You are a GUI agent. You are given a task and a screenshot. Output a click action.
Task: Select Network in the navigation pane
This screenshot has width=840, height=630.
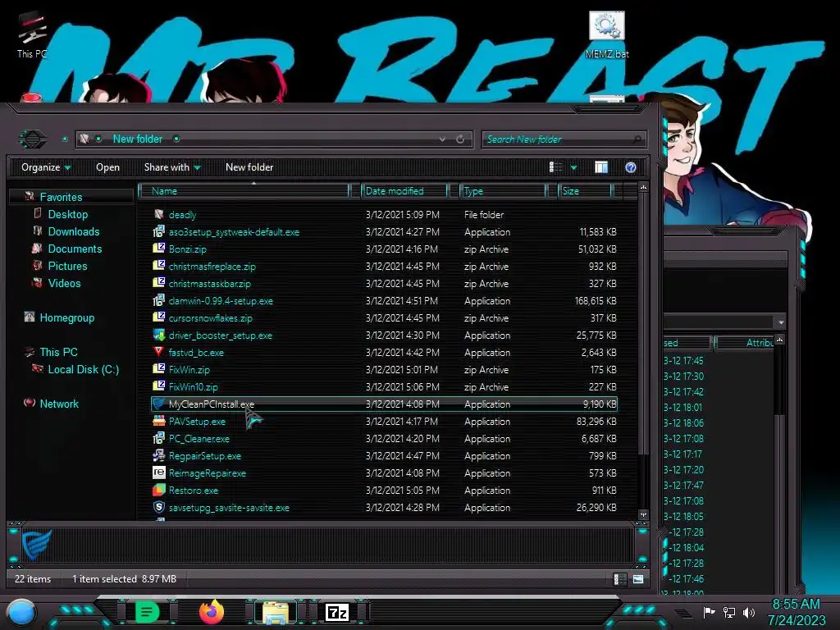(59, 404)
